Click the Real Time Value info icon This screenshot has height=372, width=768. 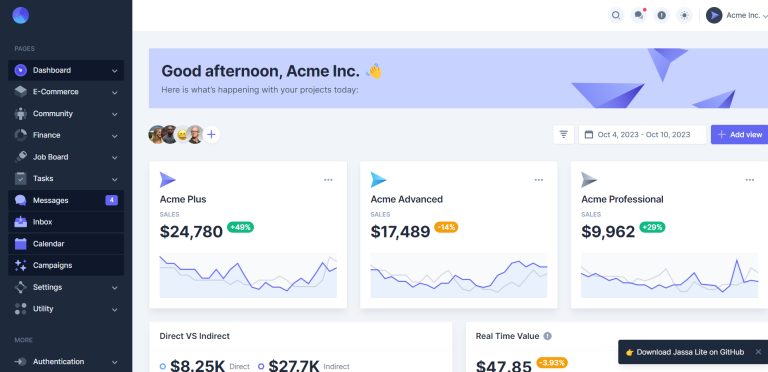548,336
